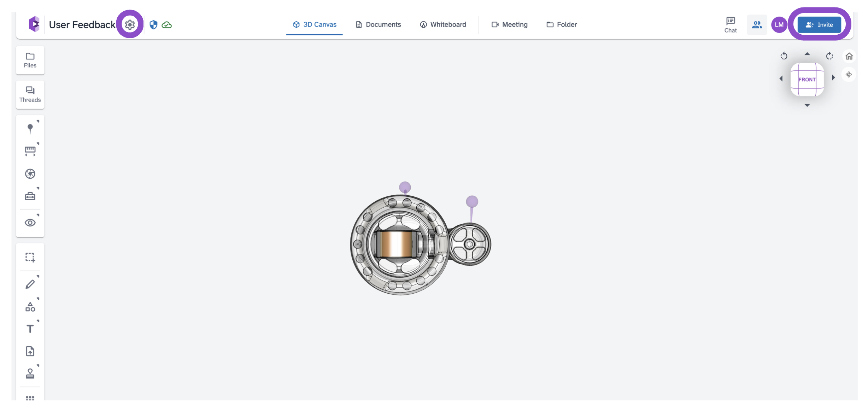Open the Documents tab
868x409 pixels.
pyautogui.click(x=378, y=24)
